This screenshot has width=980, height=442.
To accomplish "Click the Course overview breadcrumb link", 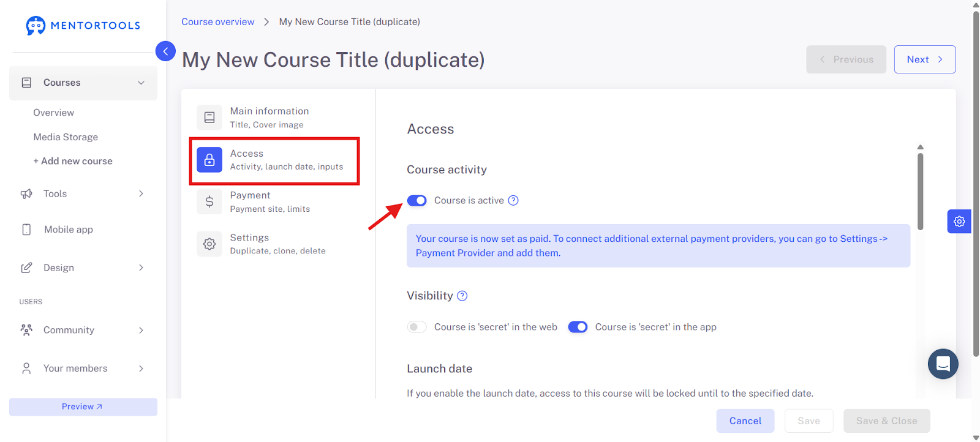I will (x=218, y=21).
